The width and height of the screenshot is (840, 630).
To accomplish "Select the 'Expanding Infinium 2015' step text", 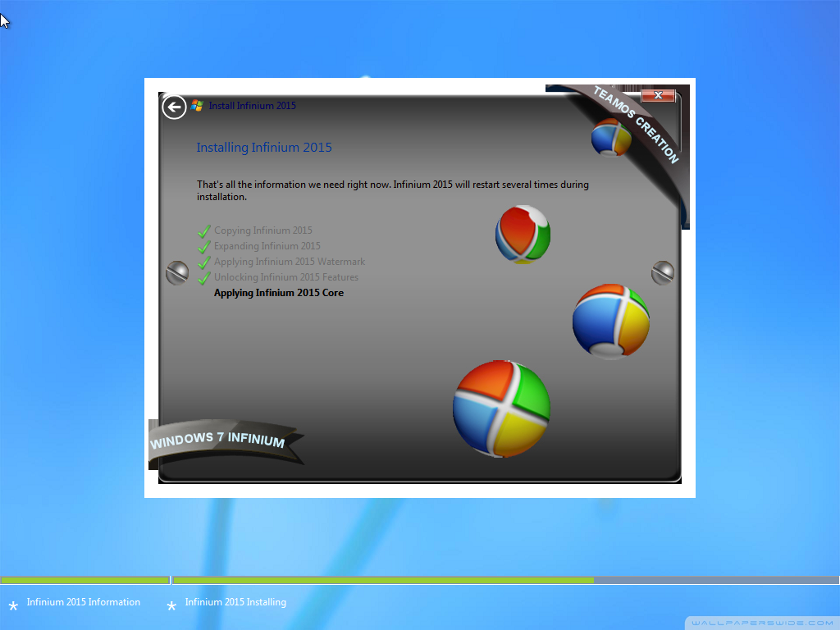I will (267, 246).
